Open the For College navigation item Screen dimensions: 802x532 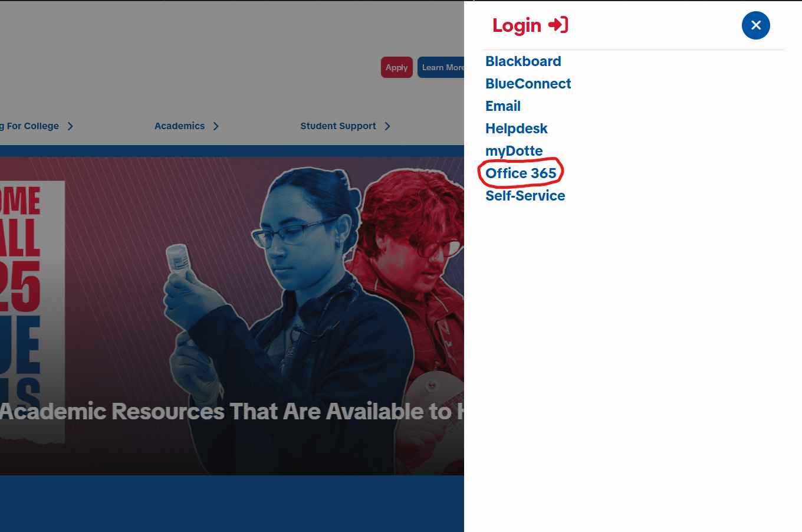tap(29, 126)
